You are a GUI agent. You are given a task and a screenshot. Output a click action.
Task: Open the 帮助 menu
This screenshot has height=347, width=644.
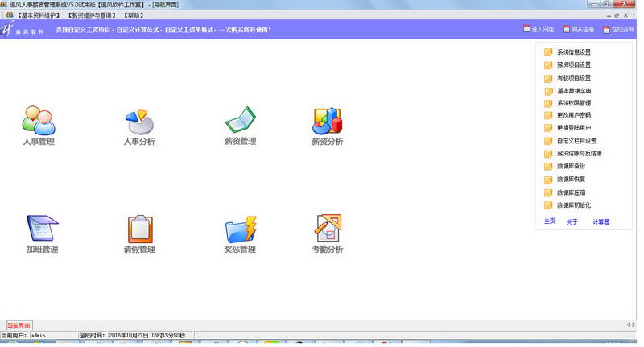pos(134,15)
